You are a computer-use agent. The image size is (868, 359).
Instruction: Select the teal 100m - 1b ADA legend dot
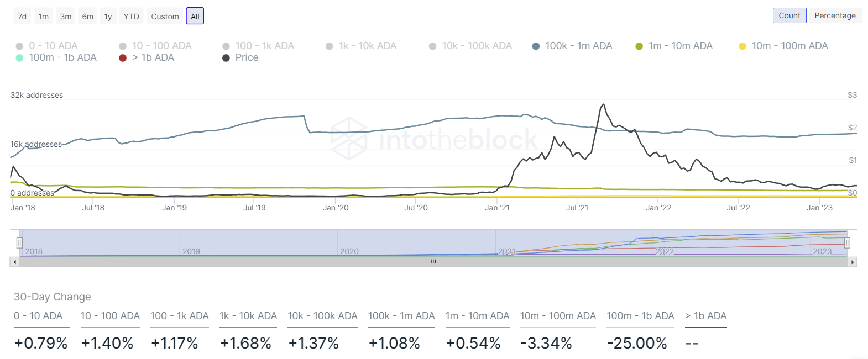20,57
